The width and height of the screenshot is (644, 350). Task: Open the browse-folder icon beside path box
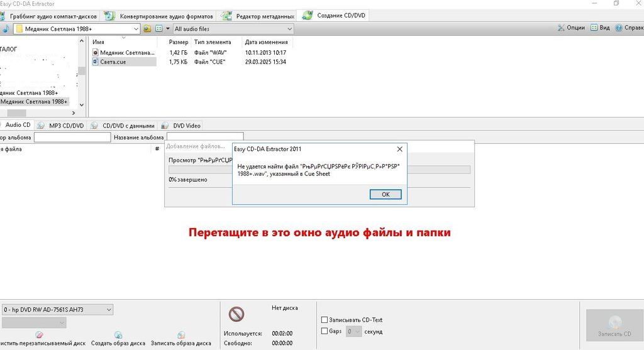[147, 29]
